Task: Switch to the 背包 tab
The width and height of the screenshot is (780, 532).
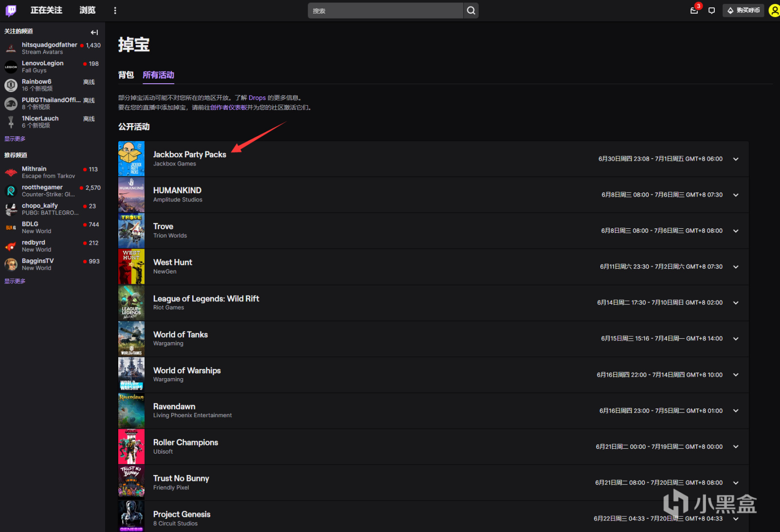Action: 126,75
